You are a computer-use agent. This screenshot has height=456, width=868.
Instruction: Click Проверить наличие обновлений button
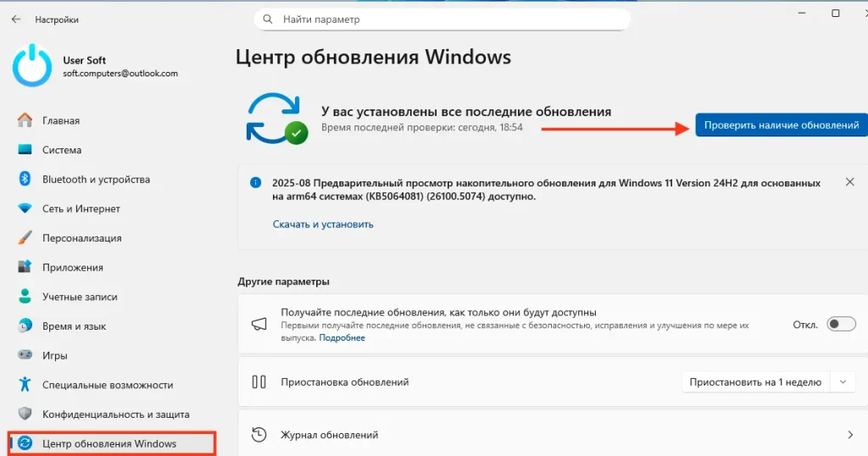coord(781,125)
